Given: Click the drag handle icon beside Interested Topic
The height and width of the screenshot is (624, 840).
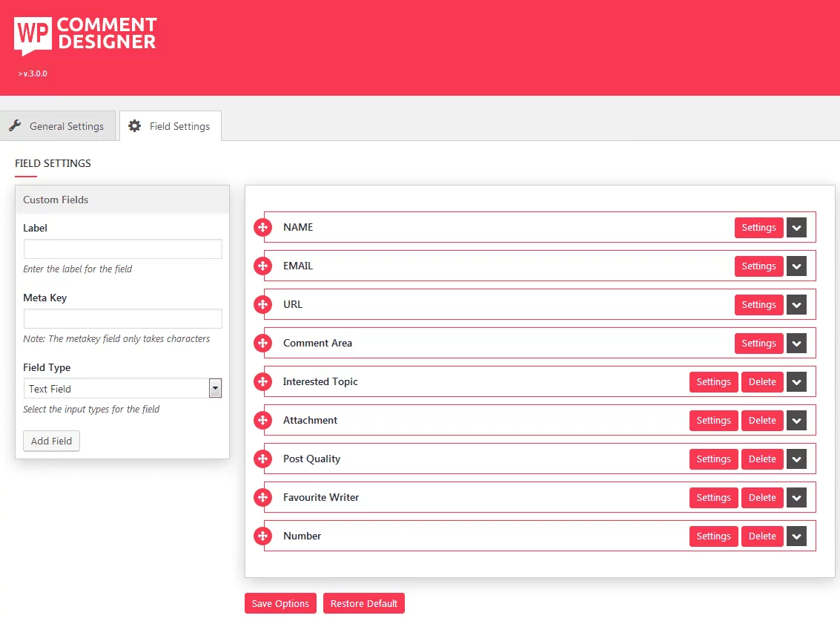Looking at the screenshot, I should 263,381.
